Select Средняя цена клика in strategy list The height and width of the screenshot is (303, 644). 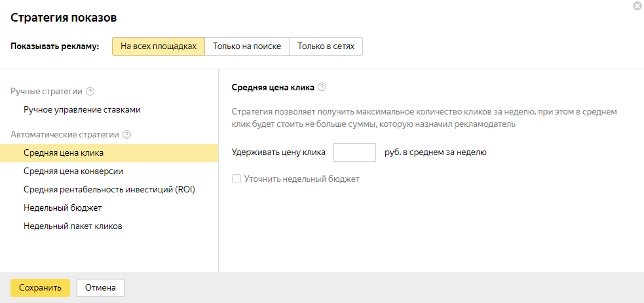point(64,153)
